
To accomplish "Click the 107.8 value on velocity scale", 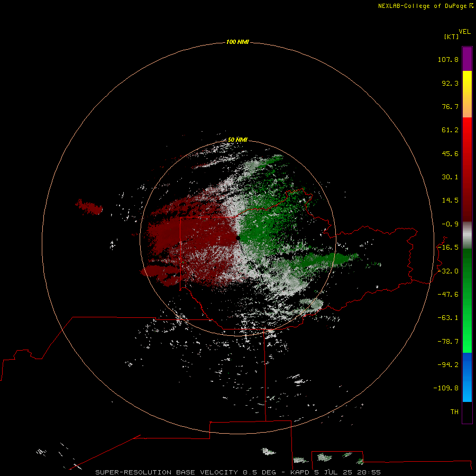I will (448, 59).
